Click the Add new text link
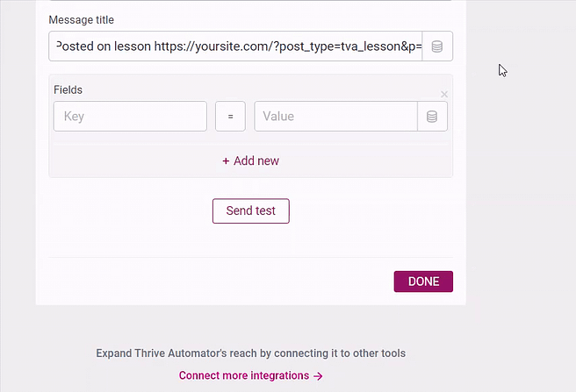Viewport: 576px width, 392px height. tap(256, 161)
